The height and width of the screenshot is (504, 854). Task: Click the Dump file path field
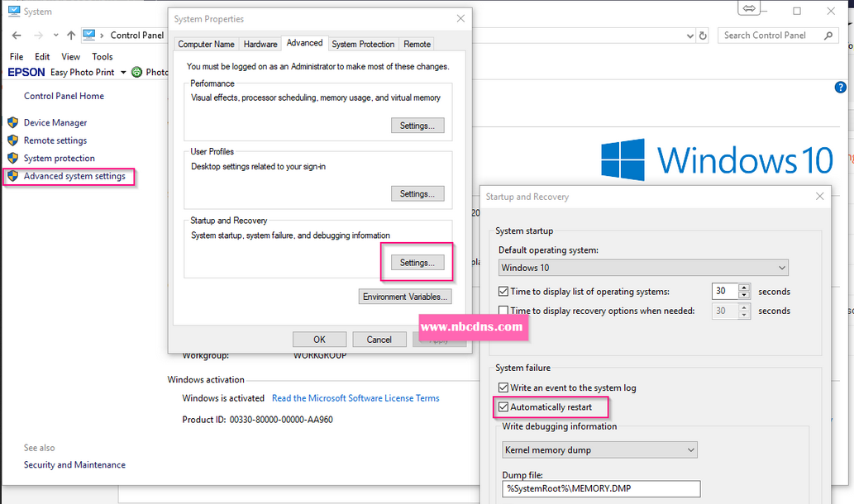(601, 488)
